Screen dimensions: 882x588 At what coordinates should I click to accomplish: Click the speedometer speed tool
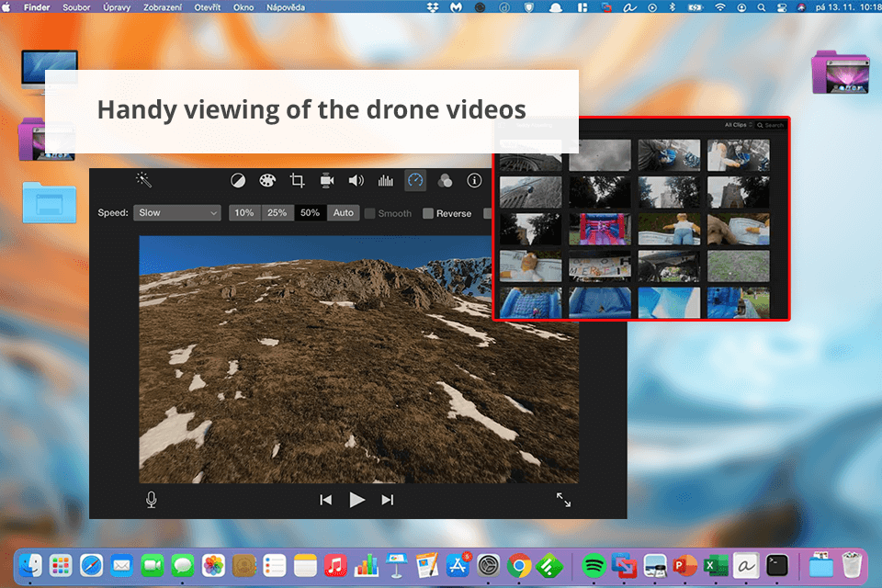click(x=415, y=181)
